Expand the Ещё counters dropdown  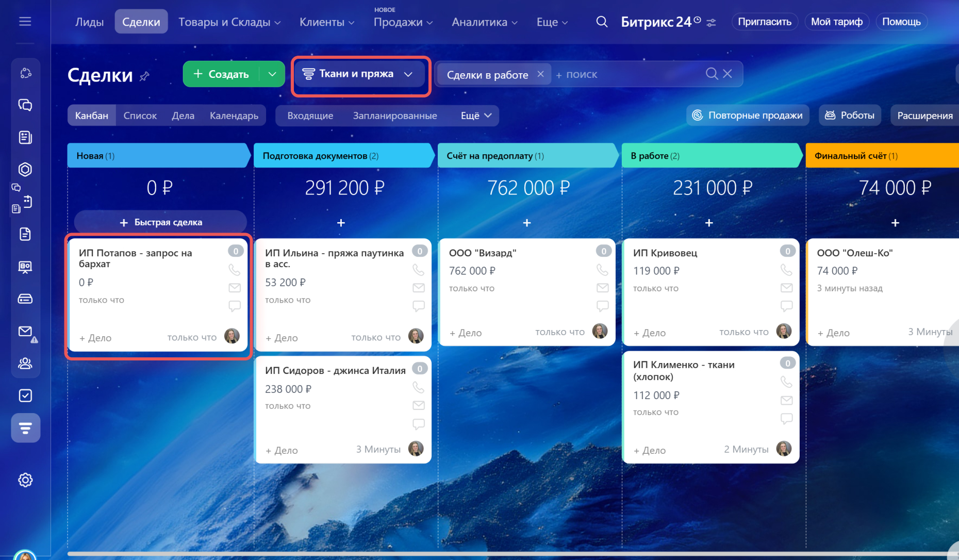click(476, 116)
